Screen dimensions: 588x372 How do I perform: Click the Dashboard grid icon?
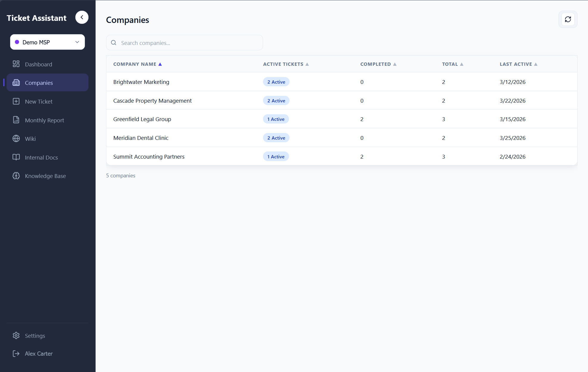pyautogui.click(x=16, y=64)
